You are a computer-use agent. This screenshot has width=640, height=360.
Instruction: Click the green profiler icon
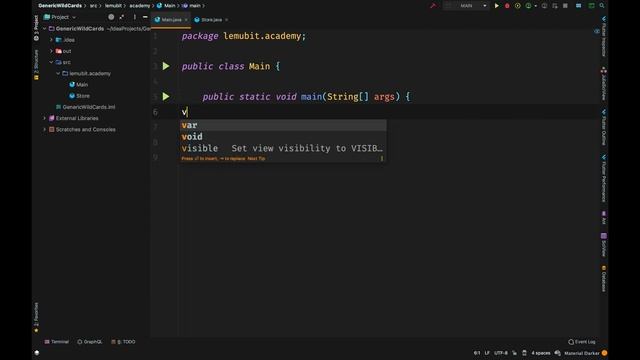point(529,6)
